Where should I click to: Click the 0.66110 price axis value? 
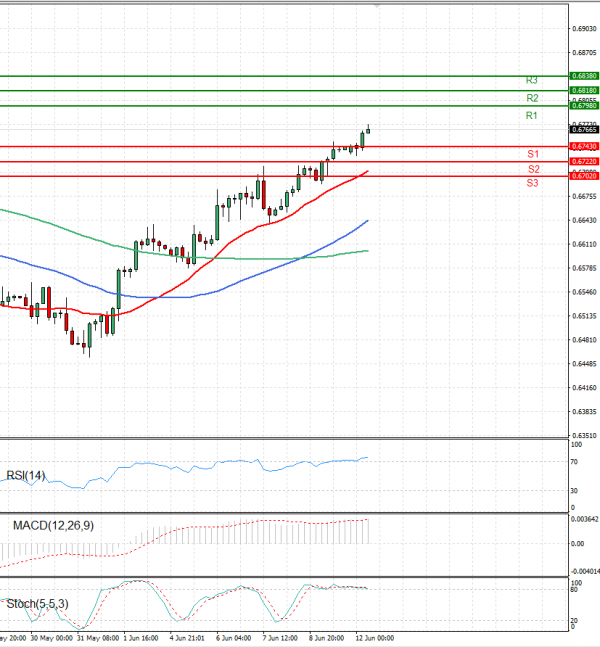tap(584, 244)
